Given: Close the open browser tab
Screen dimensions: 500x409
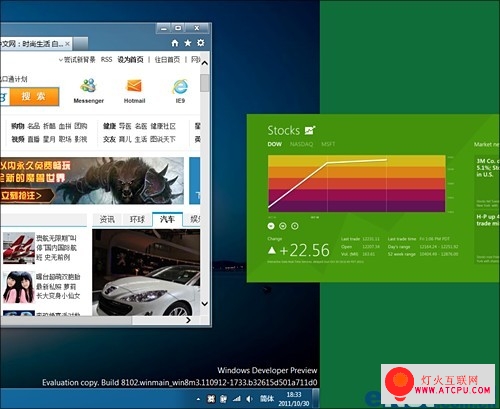Looking at the screenshot, I should [67, 44].
